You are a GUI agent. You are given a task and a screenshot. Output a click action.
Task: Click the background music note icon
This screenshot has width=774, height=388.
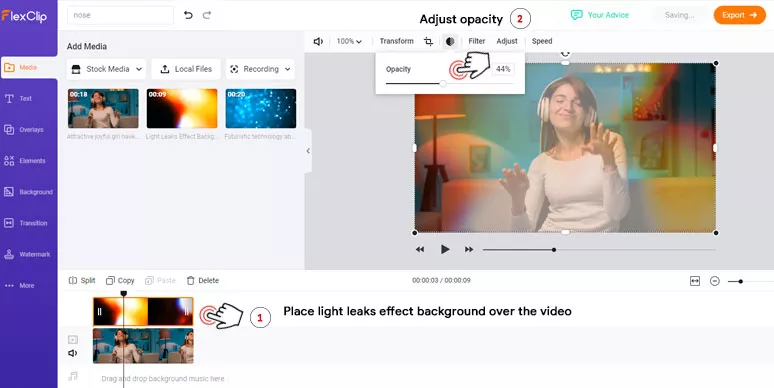point(73,377)
